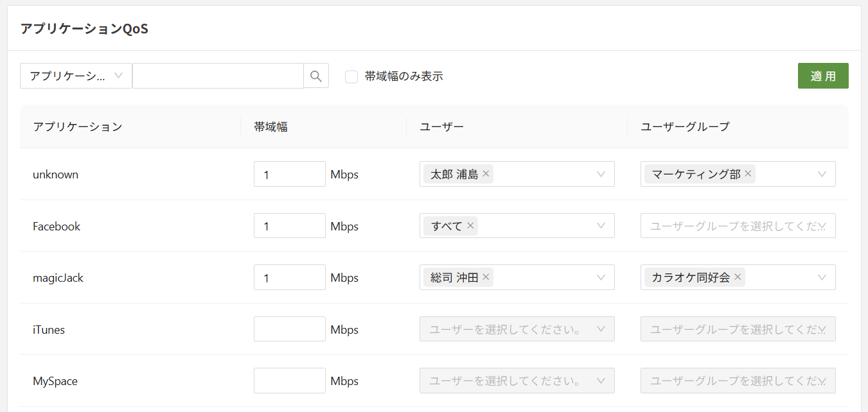Focus the Facebook bandwidth input

point(289,226)
